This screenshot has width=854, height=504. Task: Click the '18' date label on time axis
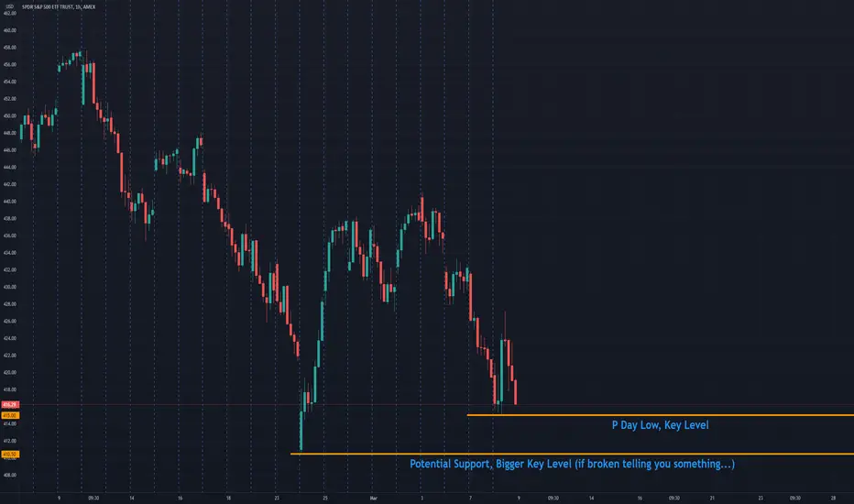[x=228, y=498]
